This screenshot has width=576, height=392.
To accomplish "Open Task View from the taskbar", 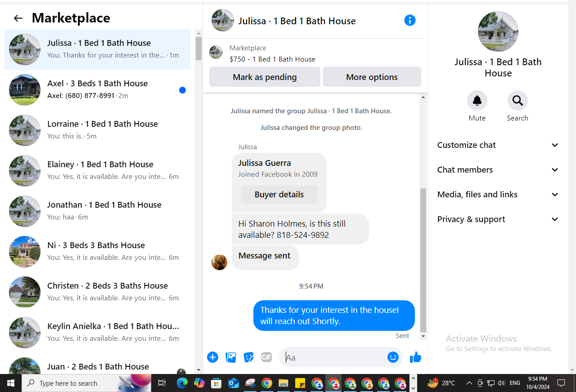I will pos(162,383).
